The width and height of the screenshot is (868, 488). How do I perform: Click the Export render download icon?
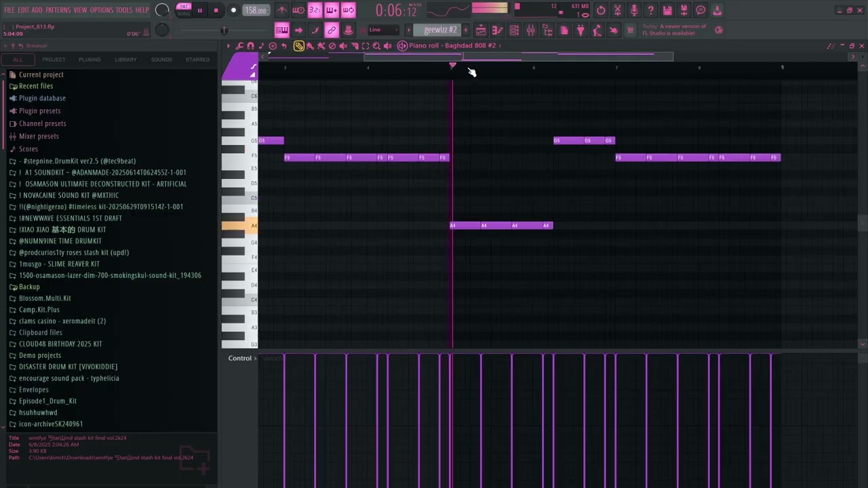tap(717, 10)
